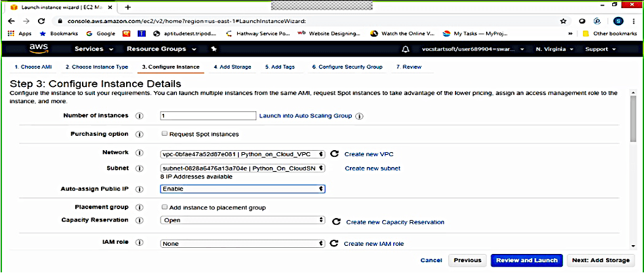Viewport: 644px width, 273px height.
Task: Bookmark this page with the star icon
Action: [563, 21]
